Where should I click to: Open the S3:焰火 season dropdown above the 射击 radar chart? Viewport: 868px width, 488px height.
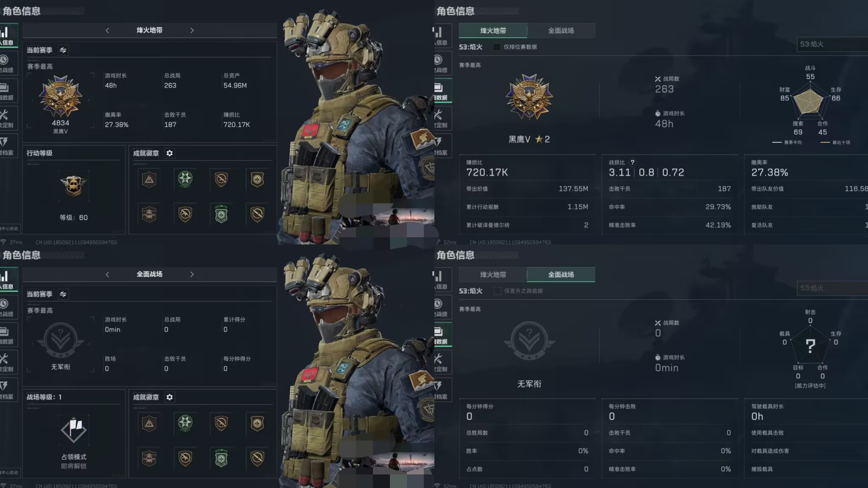tap(832, 288)
